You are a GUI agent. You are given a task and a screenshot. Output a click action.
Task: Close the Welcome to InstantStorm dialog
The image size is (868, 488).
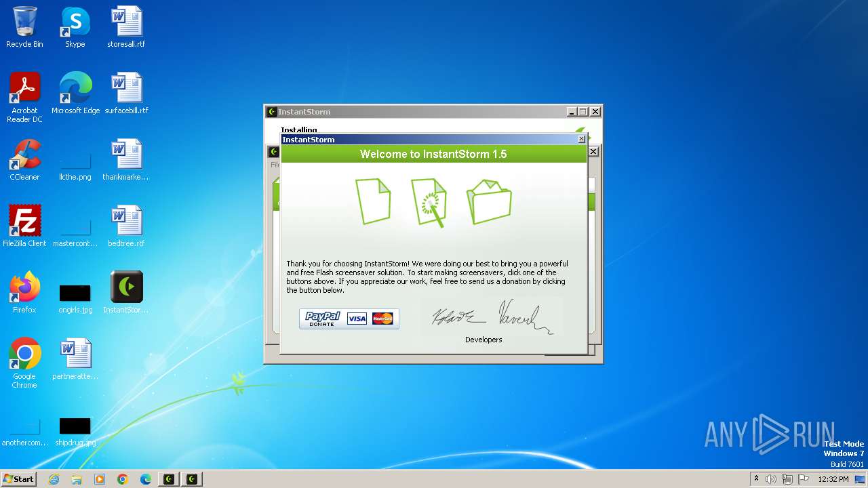pos(581,139)
